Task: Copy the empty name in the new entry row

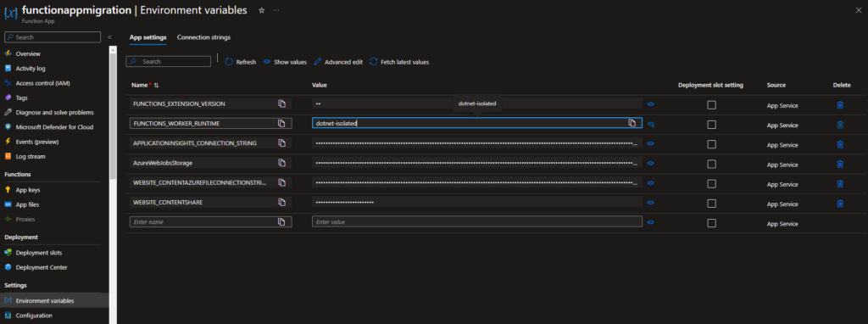Action: (x=281, y=221)
